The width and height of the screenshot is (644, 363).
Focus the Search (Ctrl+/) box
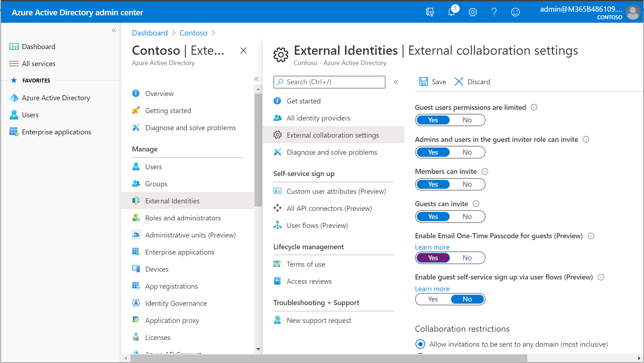coord(329,82)
